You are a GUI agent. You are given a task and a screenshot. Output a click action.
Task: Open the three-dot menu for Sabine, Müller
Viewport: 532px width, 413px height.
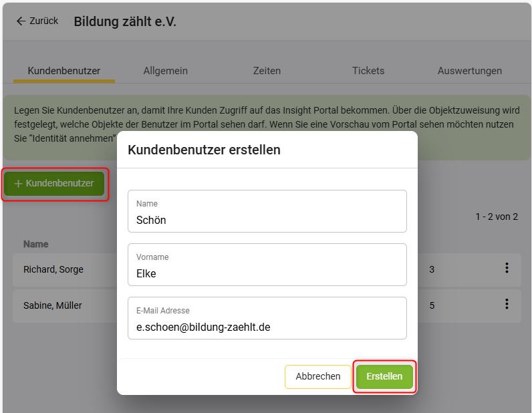(507, 304)
